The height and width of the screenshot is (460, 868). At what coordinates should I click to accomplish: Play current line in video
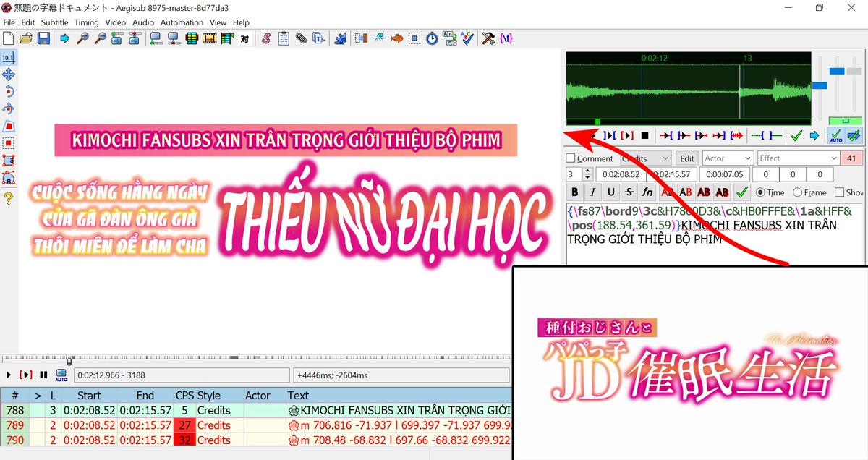click(x=26, y=375)
